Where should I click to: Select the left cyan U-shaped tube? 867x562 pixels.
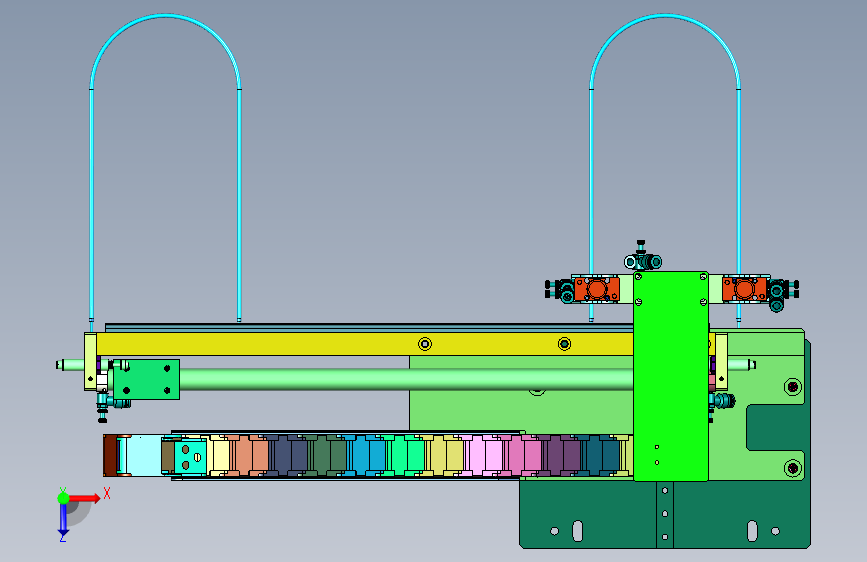165,166
